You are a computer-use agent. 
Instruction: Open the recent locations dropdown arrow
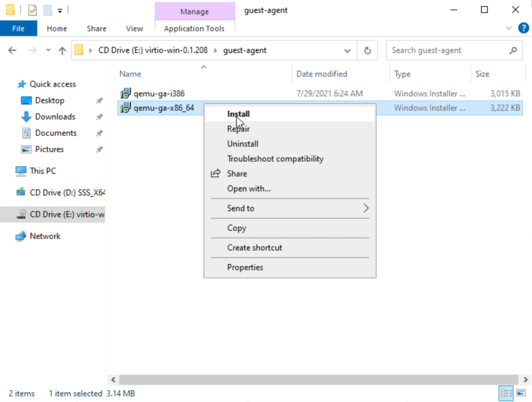[x=48, y=50]
